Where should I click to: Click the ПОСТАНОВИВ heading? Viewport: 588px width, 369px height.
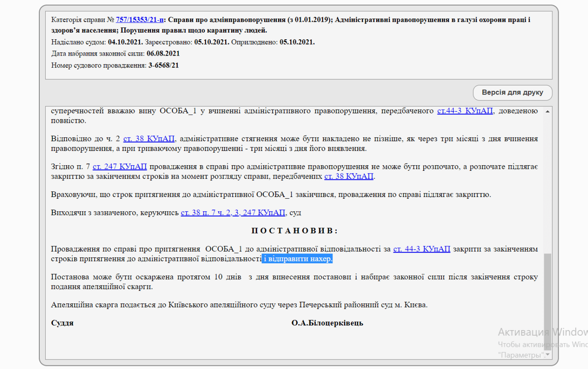[294, 231]
